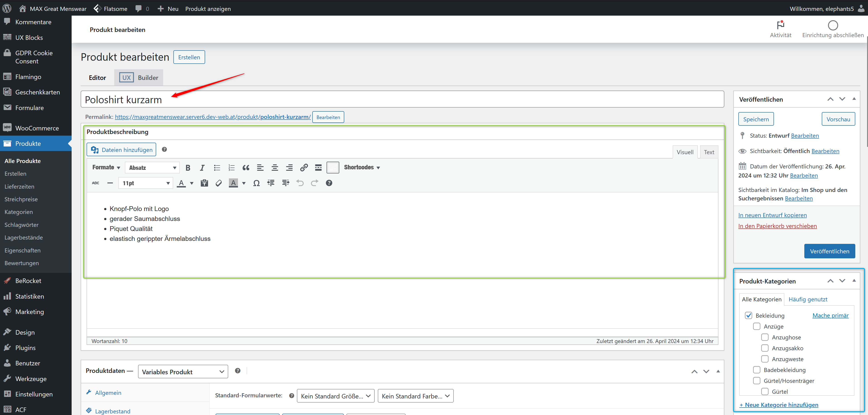The height and width of the screenshot is (415, 868).
Task: Open the editor keyboard shortcuts help
Action: click(329, 183)
